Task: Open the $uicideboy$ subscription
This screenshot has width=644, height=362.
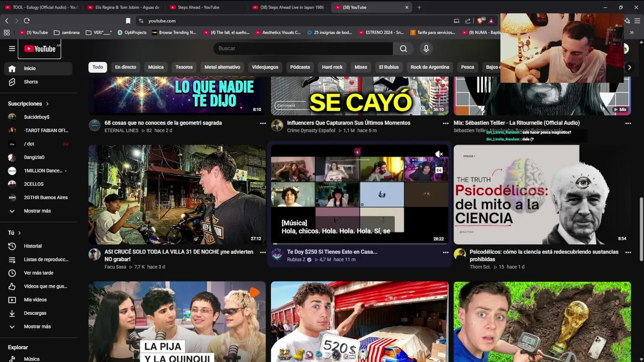Action: pyautogui.click(x=36, y=117)
